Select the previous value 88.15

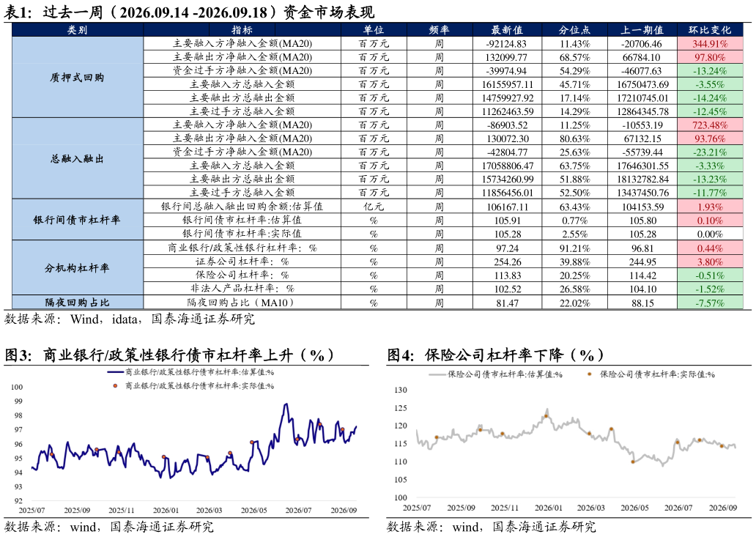tap(642, 303)
